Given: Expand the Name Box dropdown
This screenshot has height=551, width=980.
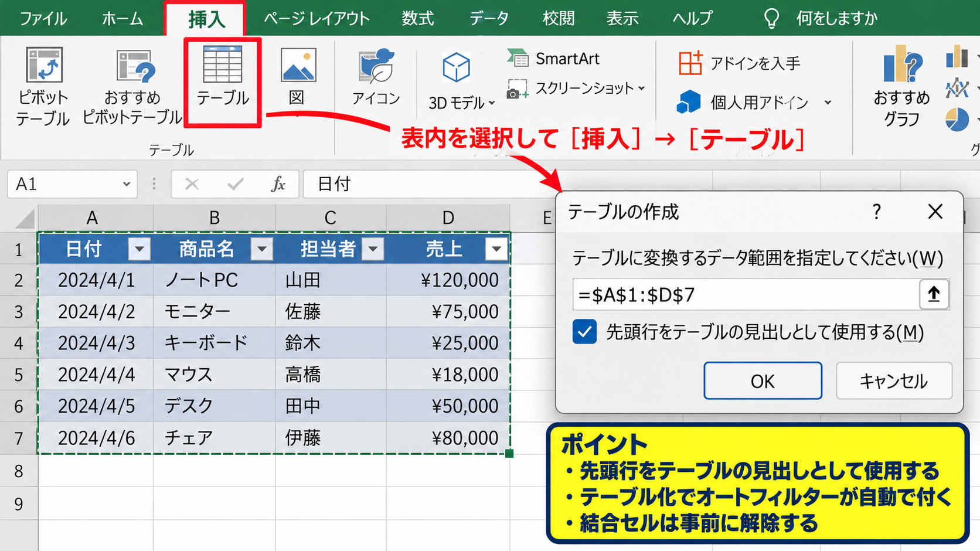Looking at the screenshot, I should [x=126, y=184].
